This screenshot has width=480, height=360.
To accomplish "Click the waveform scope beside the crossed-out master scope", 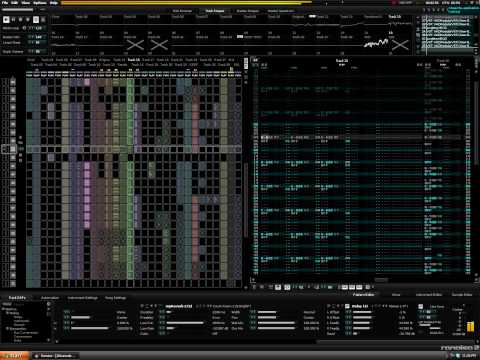I will click(376, 44).
